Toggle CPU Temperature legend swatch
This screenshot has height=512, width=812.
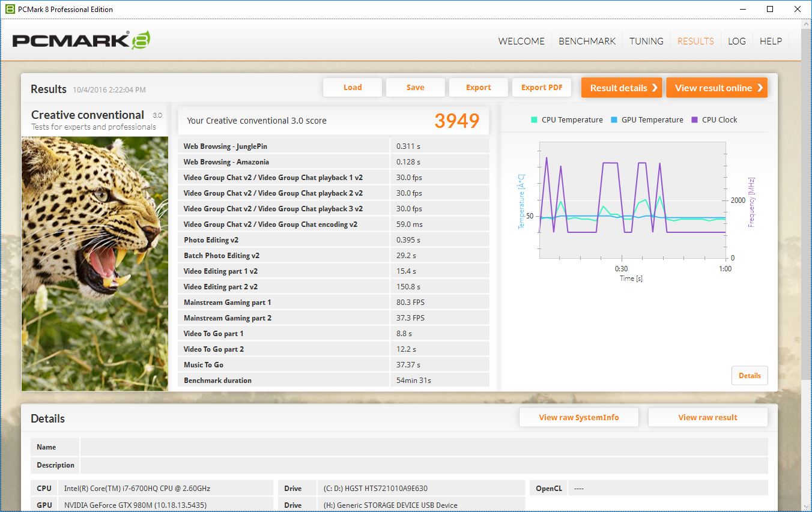coord(534,119)
